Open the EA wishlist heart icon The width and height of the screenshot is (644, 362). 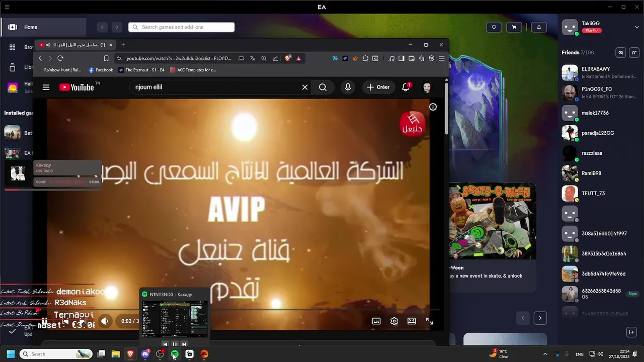pyautogui.click(x=494, y=27)
